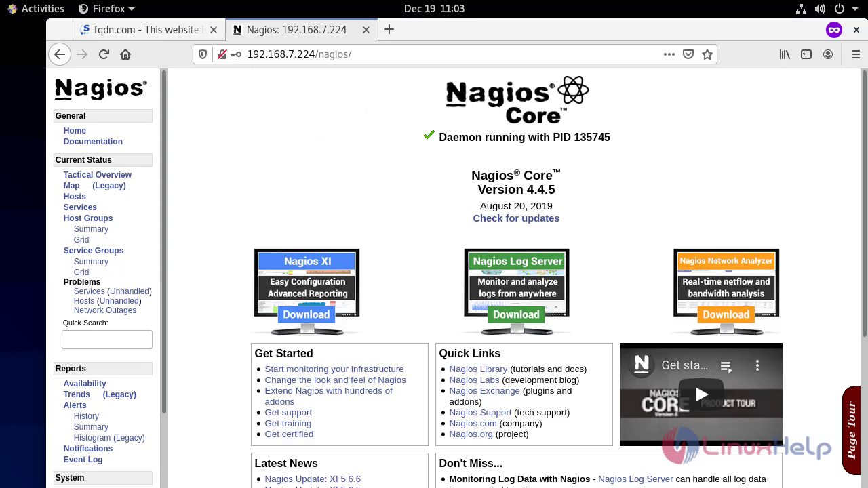Open the video more options dots
Screen dimensions: 868x488
[x=757, y=366]
